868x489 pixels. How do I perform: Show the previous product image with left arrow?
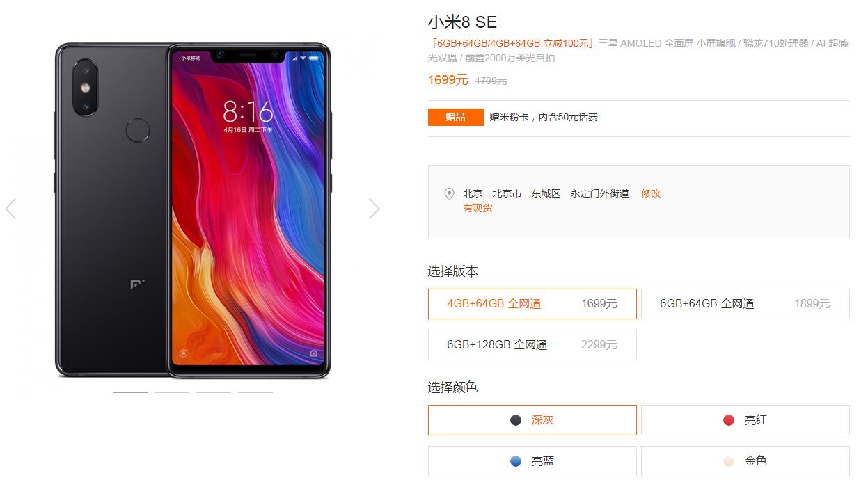click(x=10, y=208)
